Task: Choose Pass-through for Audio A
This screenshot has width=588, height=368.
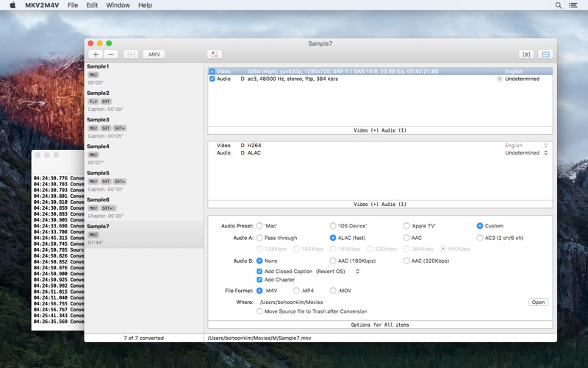Action: click(x=259, y=238)
